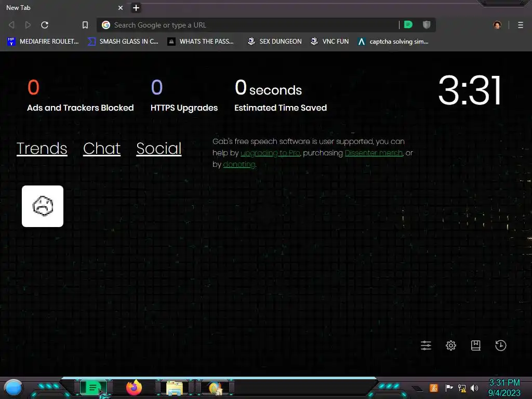
Task: Click the Google search engine icon
Action: pos(106,25)
